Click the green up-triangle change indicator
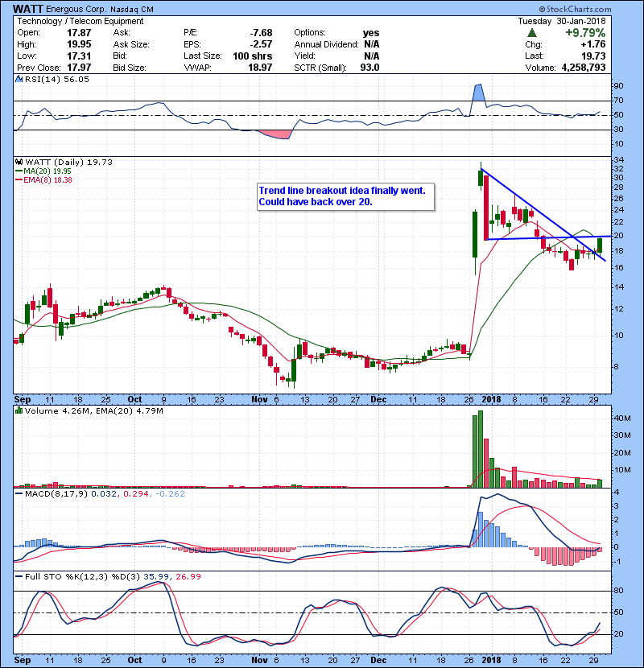Screen dimensions: 644x668 [531, 33]
